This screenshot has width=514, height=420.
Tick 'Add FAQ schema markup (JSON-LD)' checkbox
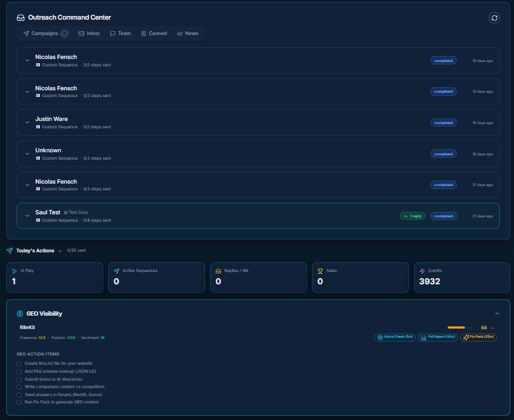click(19, 371)
